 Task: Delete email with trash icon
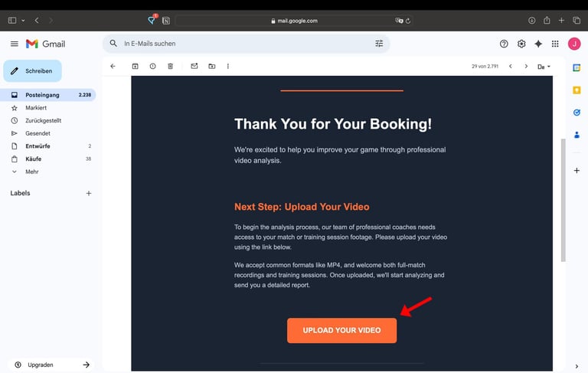(170, 67)
